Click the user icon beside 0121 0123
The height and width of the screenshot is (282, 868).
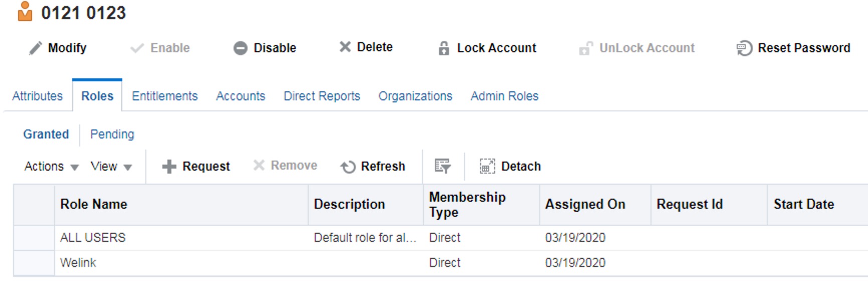tap(25, 12)
